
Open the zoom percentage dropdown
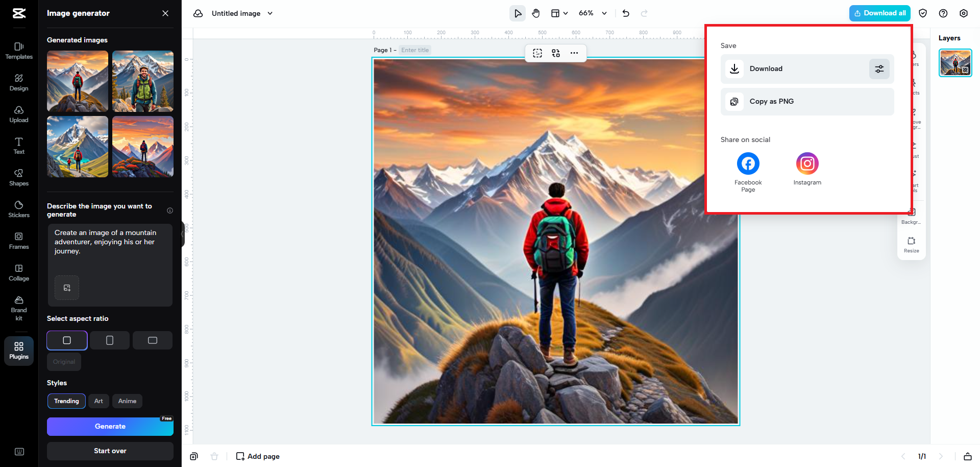tap(593, 13)
